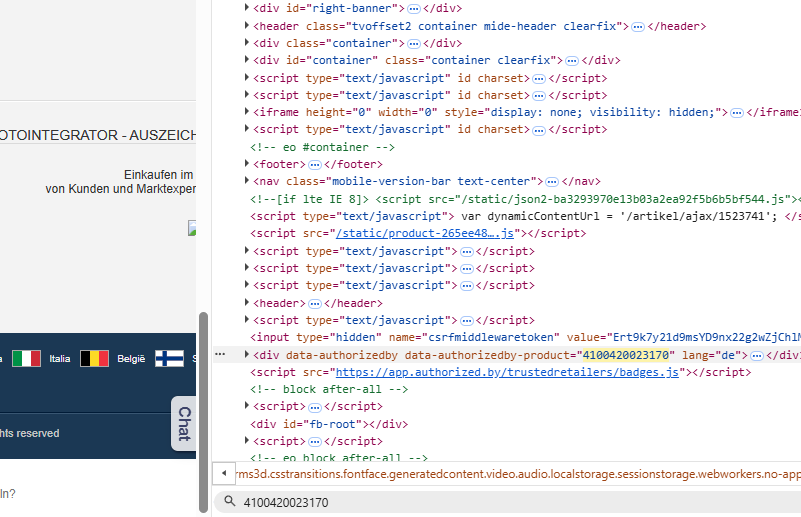The width and height of the screenshot is (801, 517).
Task: Select the "block after-all" comment line
Action: click(329, 389)
